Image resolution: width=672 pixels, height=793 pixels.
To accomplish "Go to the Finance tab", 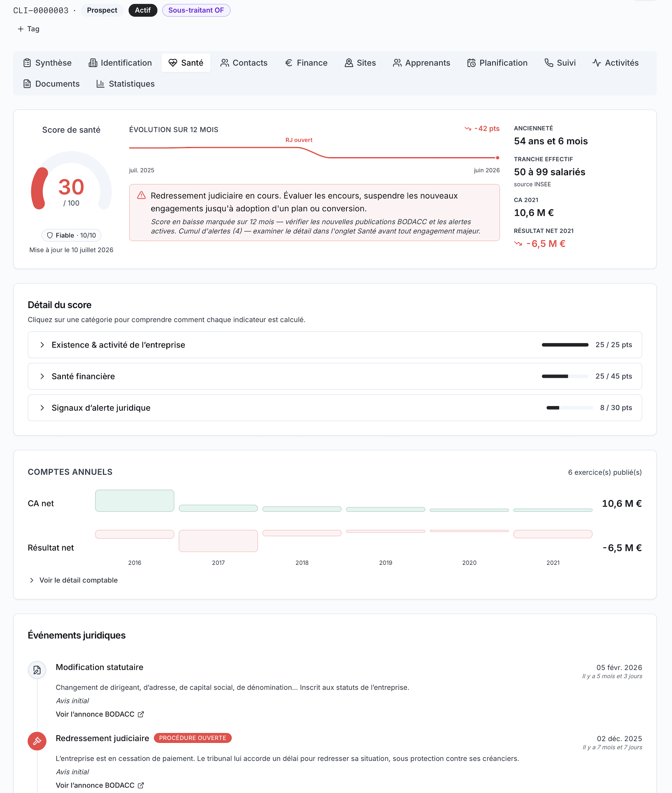I will 306,63.
